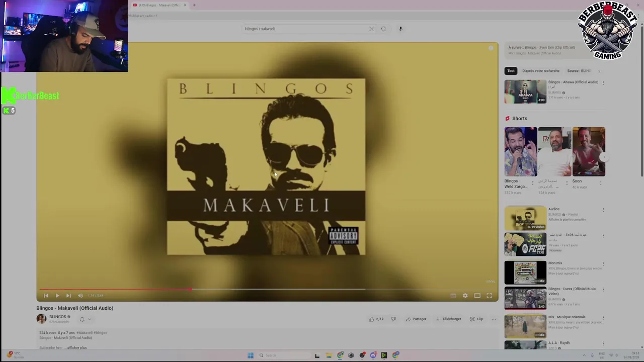This screenshot has width=644, height=362.
Task: Open options for Audios playlist
Action: [x=603, y=210]
